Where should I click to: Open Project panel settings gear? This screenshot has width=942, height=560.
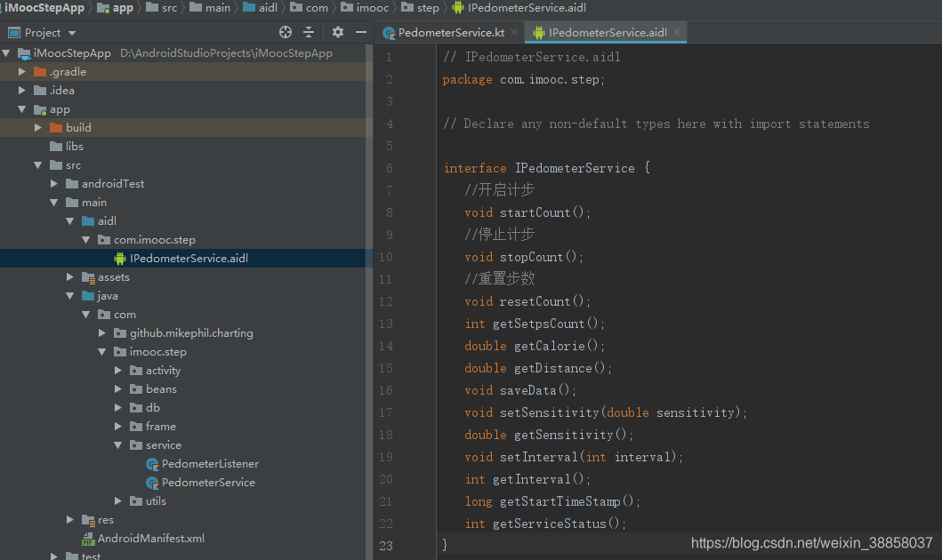338,32
